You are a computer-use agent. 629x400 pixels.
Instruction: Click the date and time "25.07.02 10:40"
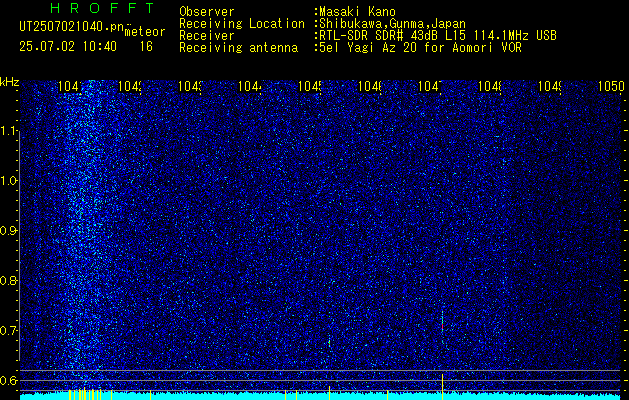point(68,47)
